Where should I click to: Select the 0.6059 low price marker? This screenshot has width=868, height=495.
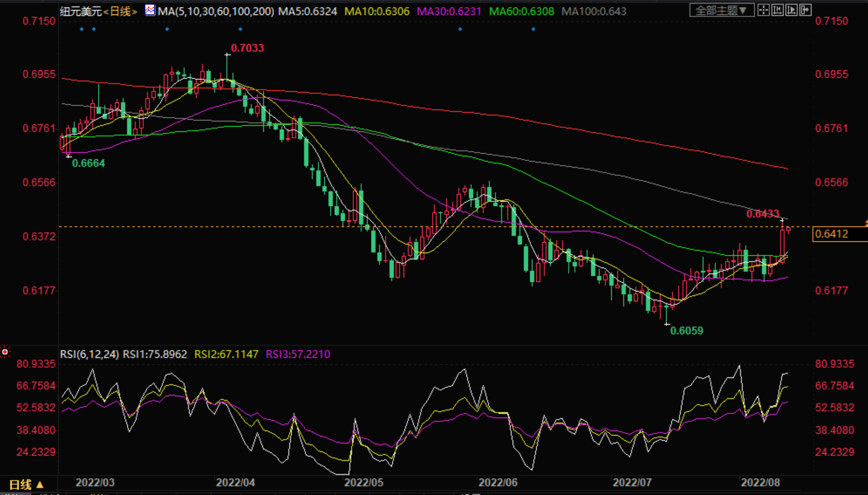[686, 331]
